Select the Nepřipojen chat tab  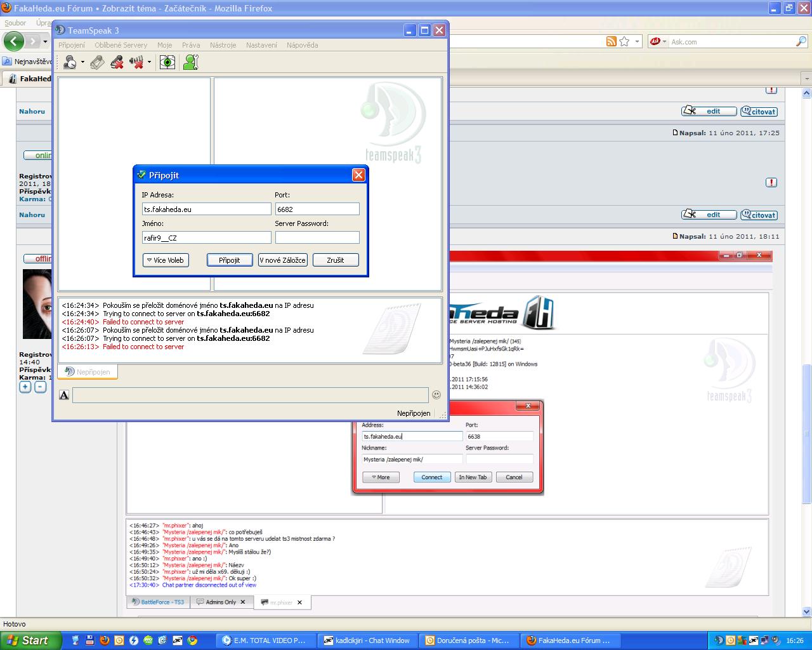88,372
